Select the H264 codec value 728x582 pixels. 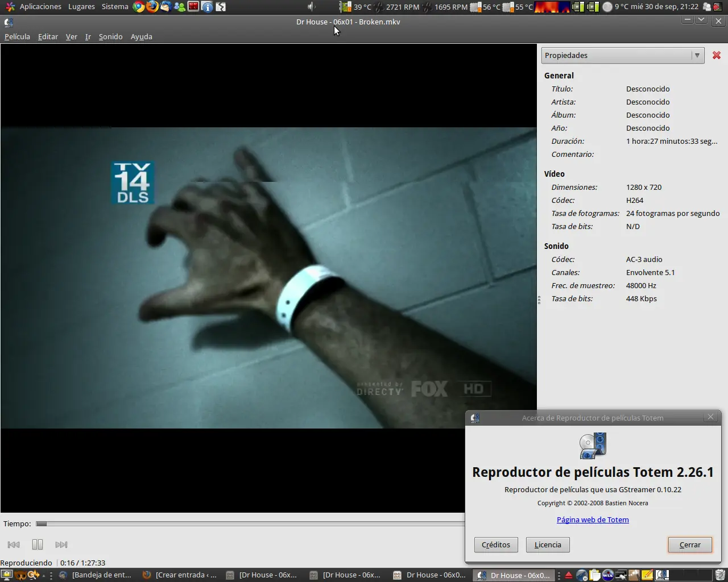coord(635,200)
